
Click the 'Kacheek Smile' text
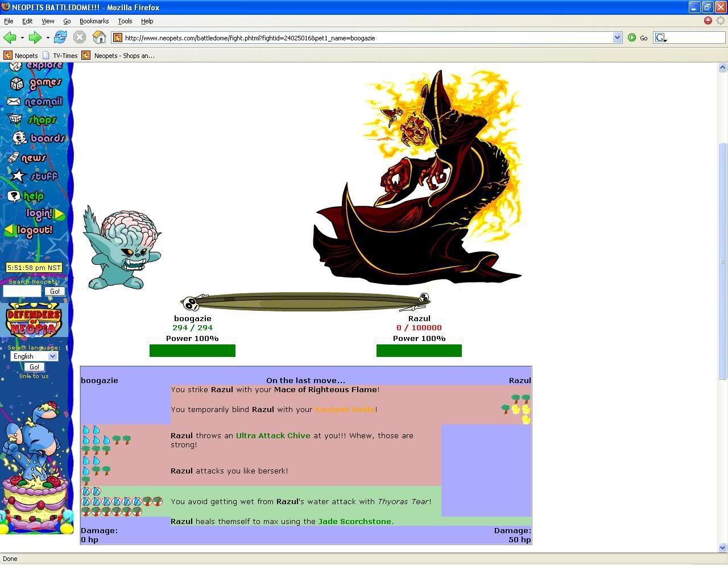click(345, 409)
